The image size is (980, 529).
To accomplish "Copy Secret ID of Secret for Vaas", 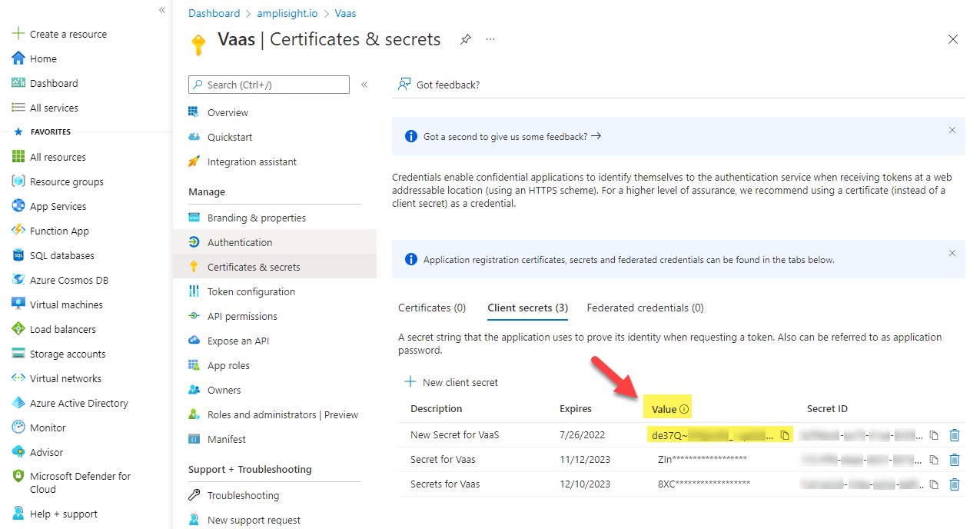I will pyautogui.click(x=934, y=460).
